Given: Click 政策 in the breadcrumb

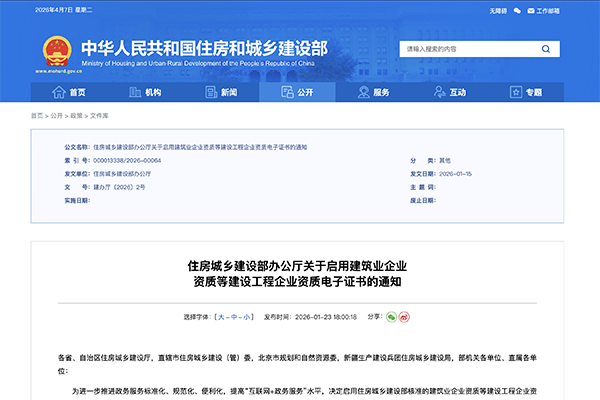Looking at the screenshot, I should pyautogui.click(x=78, y=116).
